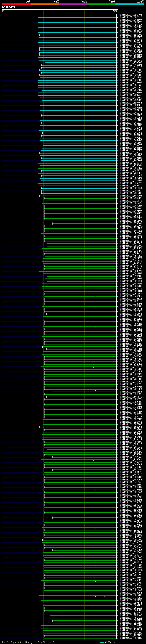Open hit UniRef100_C6TMB6
Screen dimensions: 146x644
click(131, 27)
